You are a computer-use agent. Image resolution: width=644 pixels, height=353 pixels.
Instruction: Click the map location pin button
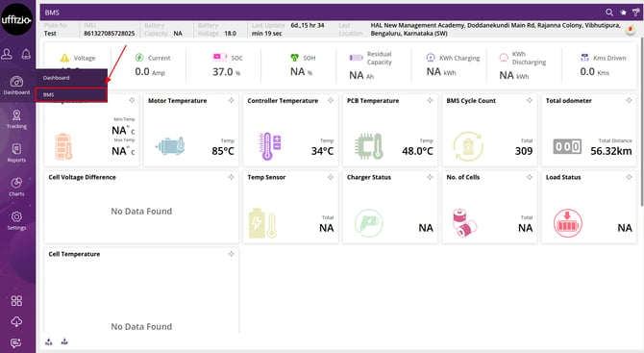coord(631,30)
